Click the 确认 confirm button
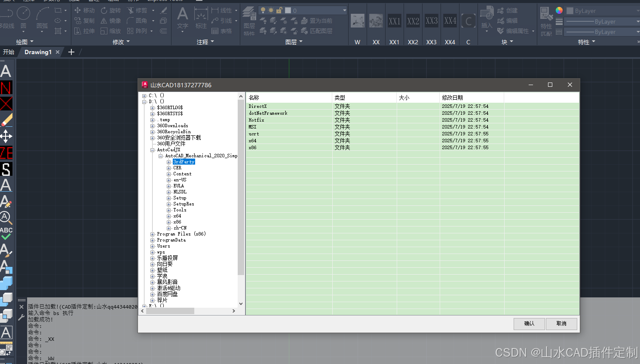Screen dimensions: 640x364 point(529,324)
